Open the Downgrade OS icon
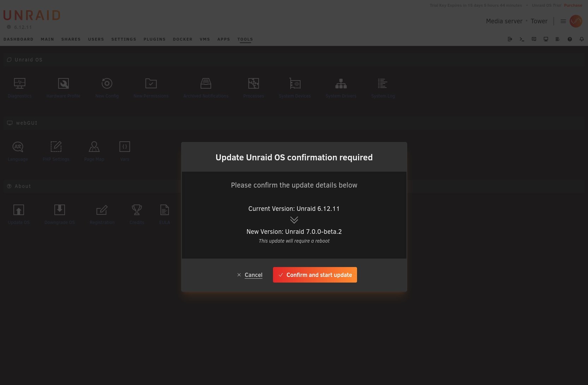The height and width of the screenshot is (385, 588). (59, 210)
